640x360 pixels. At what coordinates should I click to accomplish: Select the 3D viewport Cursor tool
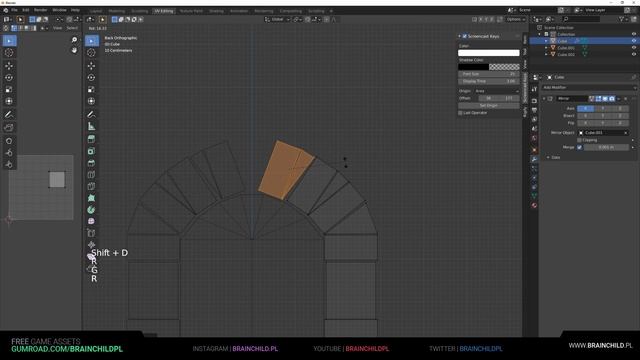coord(91,53)
